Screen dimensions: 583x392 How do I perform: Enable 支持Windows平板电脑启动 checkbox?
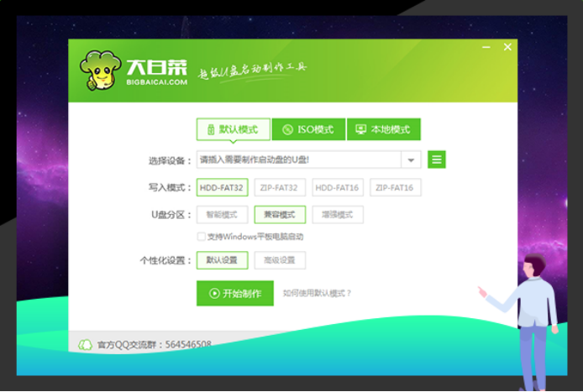(x=201, y=237)
